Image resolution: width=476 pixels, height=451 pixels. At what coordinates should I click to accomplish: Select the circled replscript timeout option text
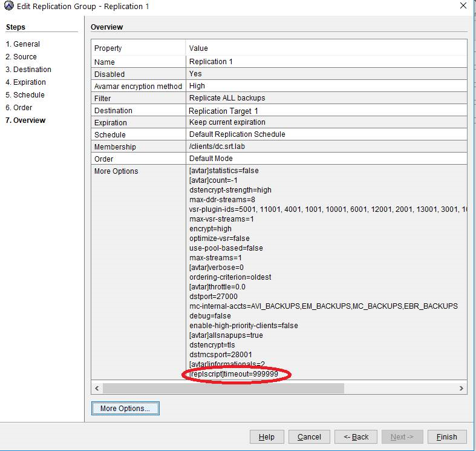point(234,374)
